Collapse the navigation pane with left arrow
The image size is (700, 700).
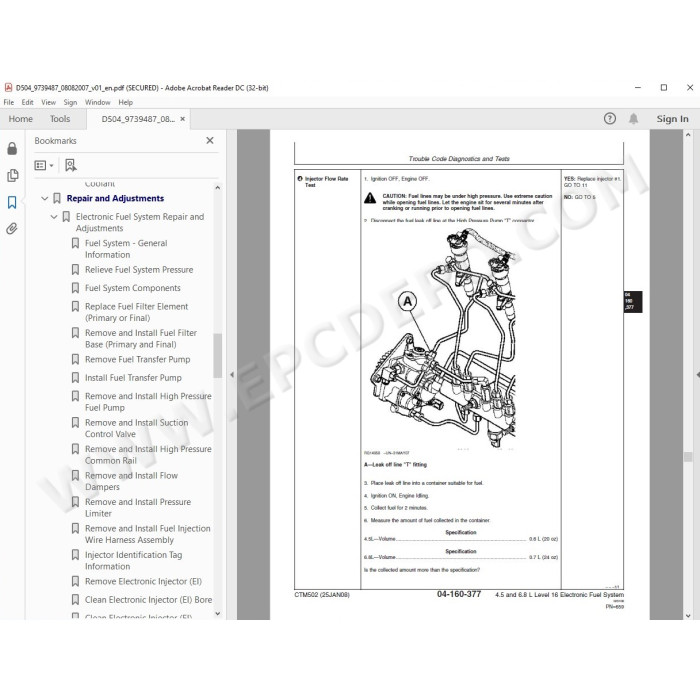click(x=232, y=375)
